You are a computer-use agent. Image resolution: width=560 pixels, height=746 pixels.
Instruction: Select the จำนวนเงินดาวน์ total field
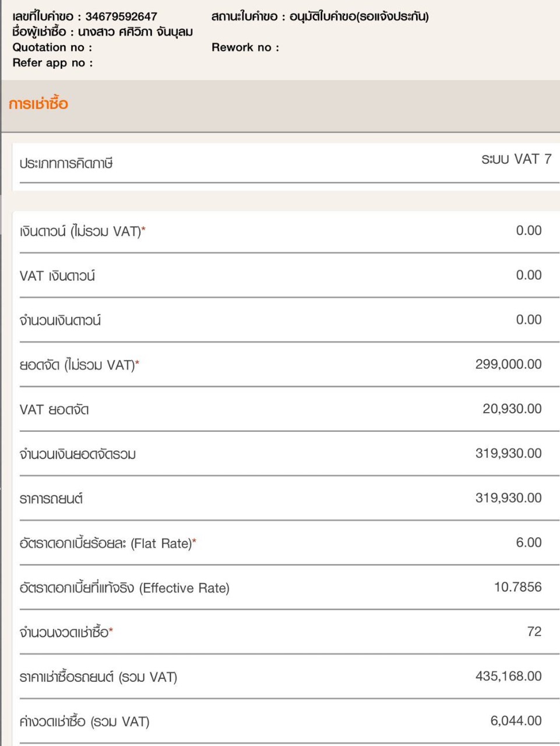(x=529, y=320)
